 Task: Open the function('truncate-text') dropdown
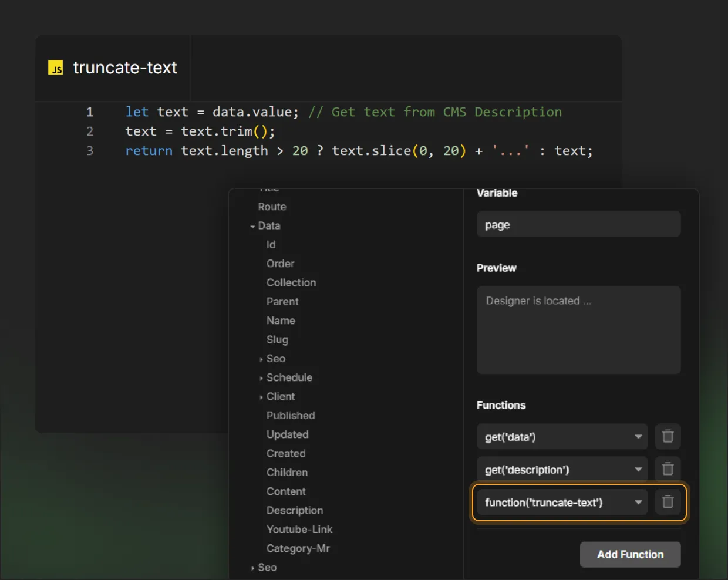(x=562, y=502)
